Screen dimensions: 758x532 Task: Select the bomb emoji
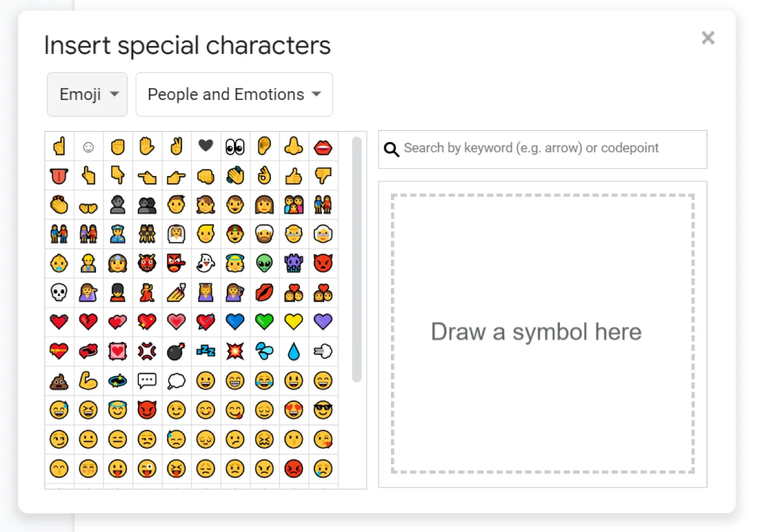tap(176, 351)
